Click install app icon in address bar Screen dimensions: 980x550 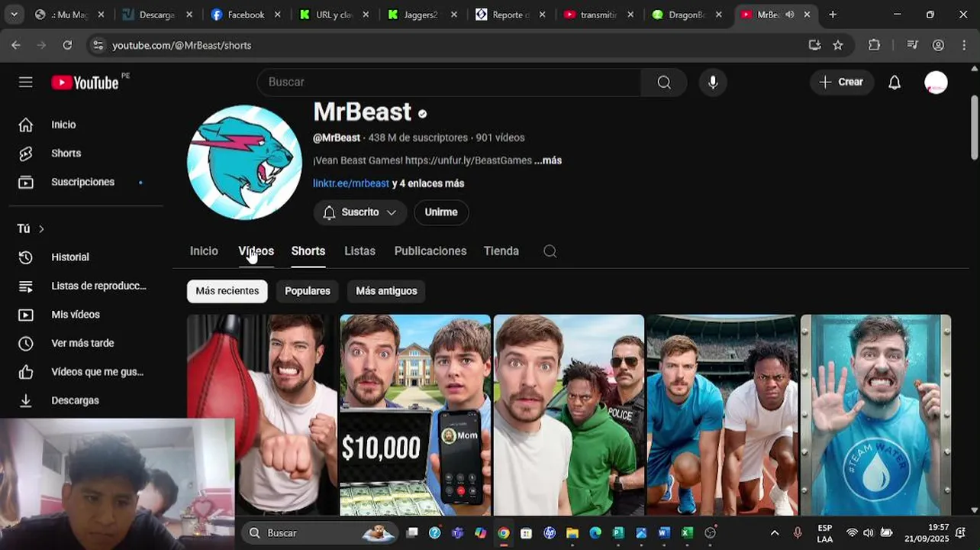click(x=815, y=45)
